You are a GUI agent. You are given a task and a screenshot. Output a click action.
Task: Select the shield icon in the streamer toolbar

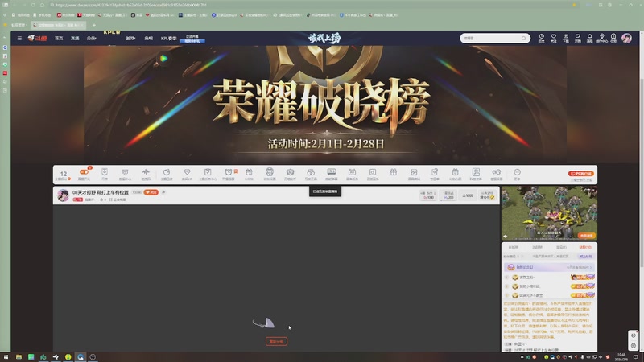click(105, 174)
